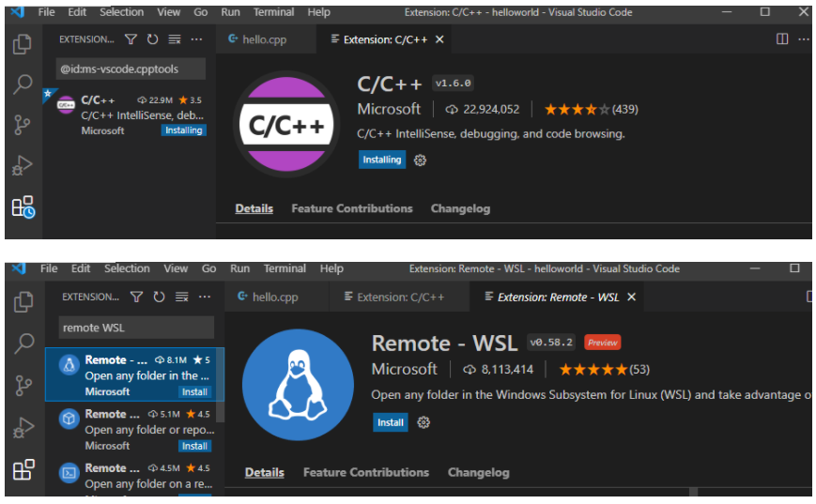Switch to hello.cpp tab in bottom window
Viewport: 816px width, 504px height.
[x=276, y=297]
